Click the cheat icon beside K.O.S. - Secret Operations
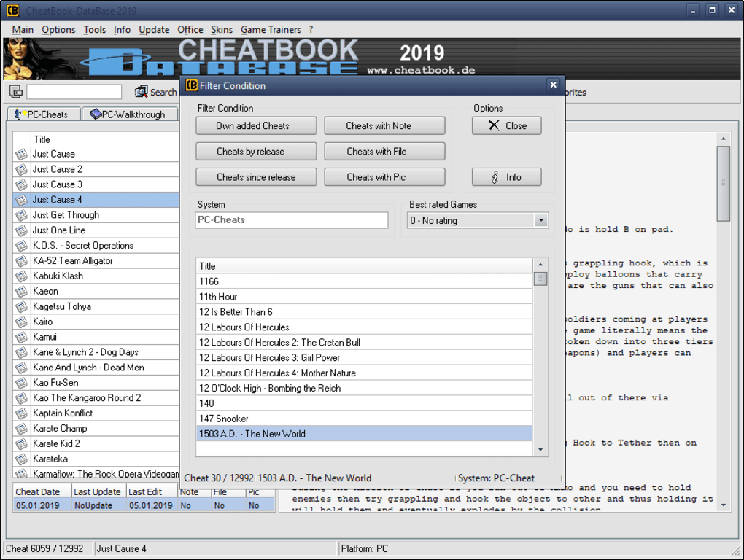The image size is (744, 560). (x=21, y=246)
